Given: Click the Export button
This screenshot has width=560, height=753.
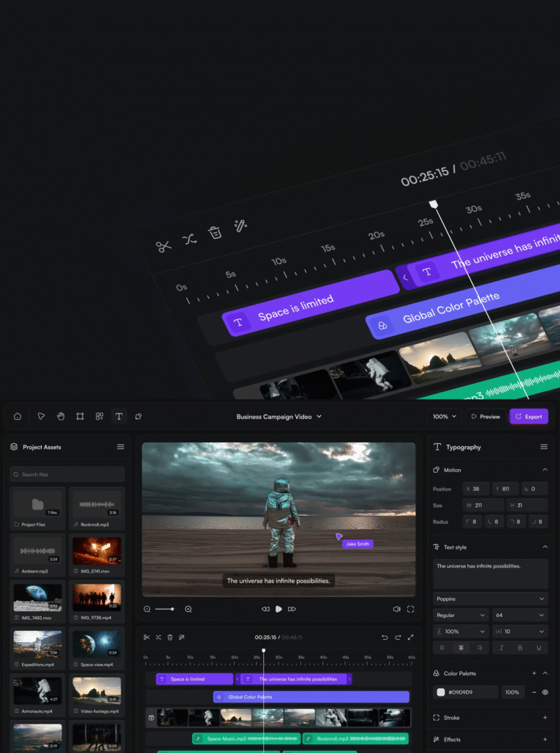Looking at the screenshot, I should coord(529,416).
